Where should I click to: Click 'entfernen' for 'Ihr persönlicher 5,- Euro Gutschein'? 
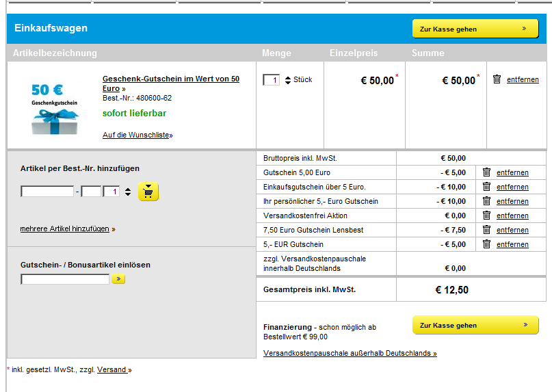(x=512, y=201)
